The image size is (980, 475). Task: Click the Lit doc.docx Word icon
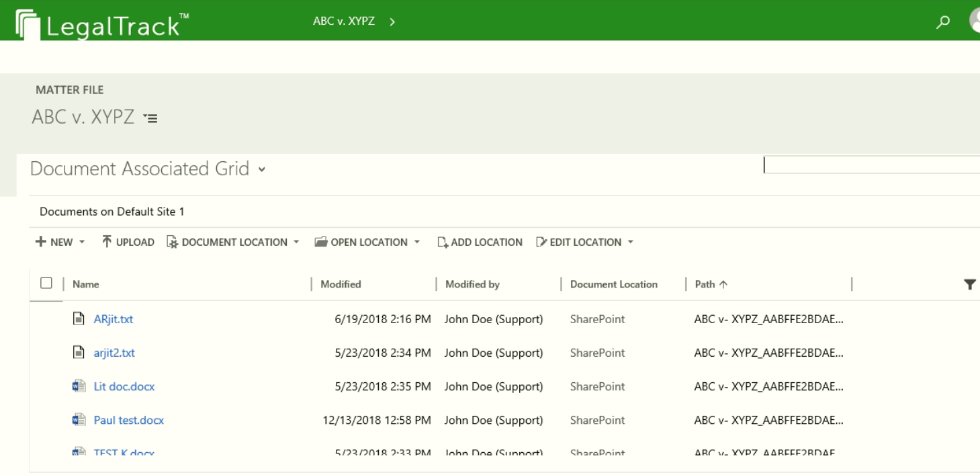[x=79, y=386]
